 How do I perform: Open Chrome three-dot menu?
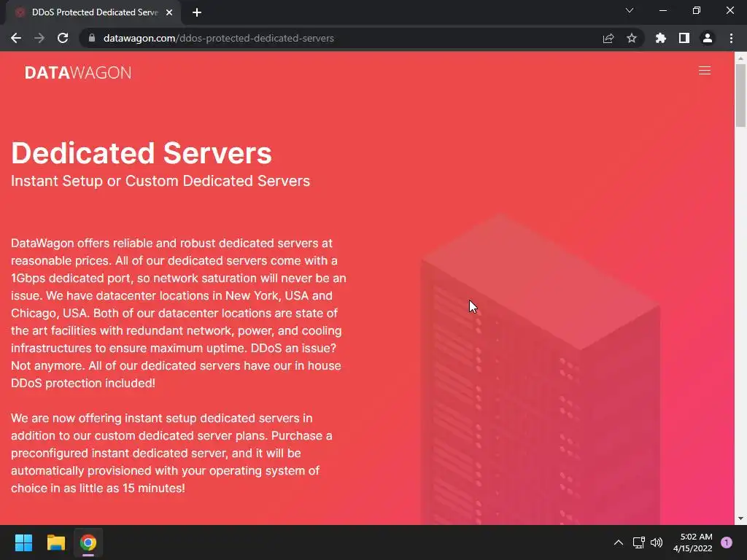point(731,38)
